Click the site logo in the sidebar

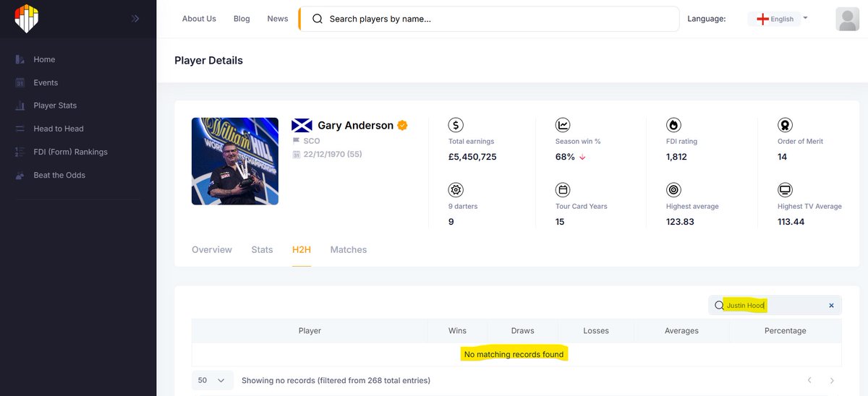point(27,19)
